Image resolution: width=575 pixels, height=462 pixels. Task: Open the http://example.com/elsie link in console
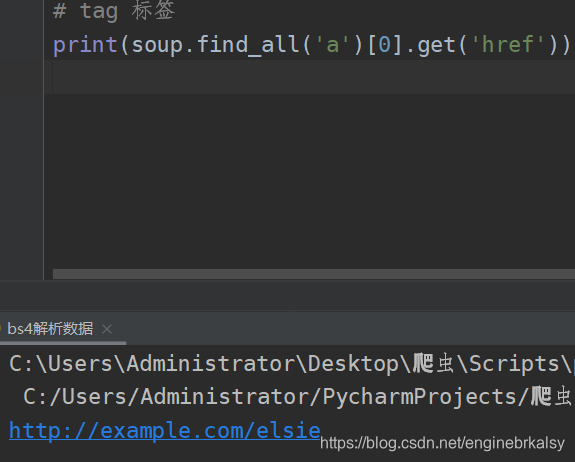pyautogui.click(x=165, y=430)
